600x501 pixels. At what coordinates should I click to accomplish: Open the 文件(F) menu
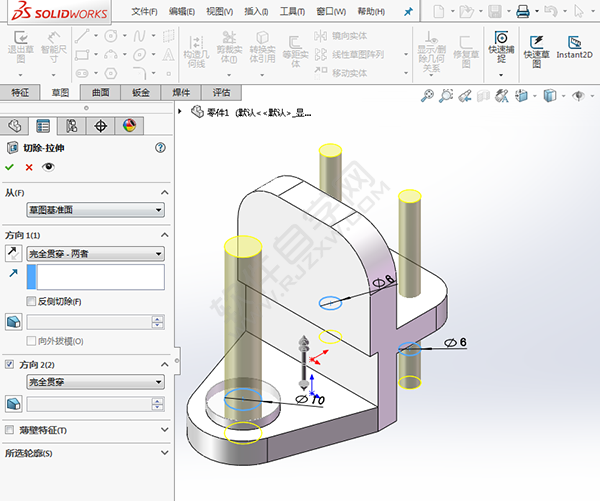click(x=144, y=12)
